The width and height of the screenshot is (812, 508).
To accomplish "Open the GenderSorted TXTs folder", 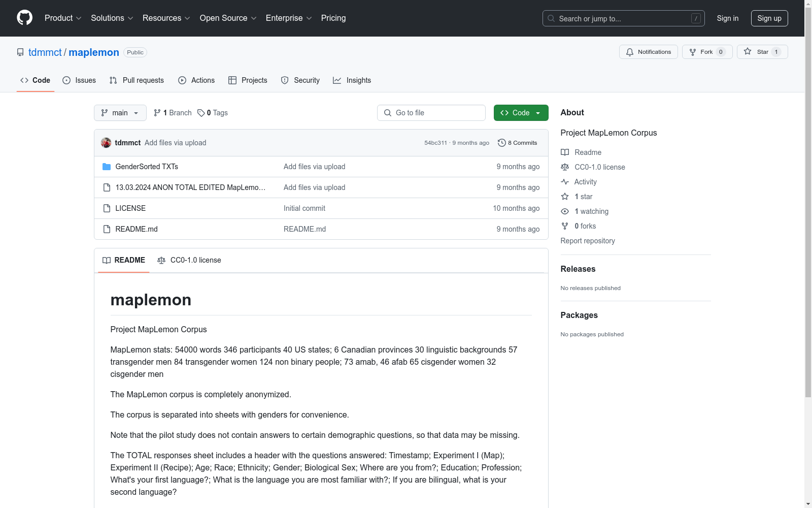I will (x=147, y=167).
